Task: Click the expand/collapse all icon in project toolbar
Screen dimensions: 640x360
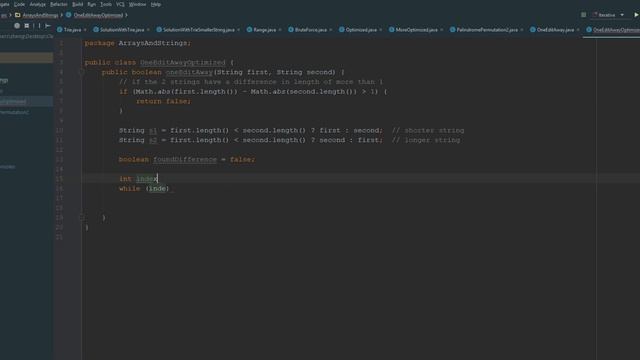Action: click(x=27, y=26)
